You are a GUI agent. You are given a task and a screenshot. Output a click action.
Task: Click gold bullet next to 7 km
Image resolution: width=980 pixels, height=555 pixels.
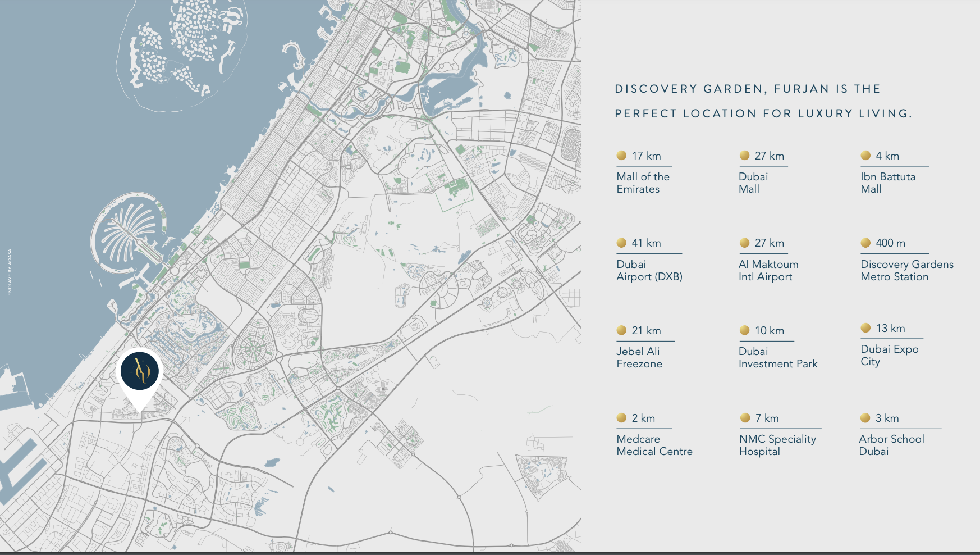click(745, 418)
